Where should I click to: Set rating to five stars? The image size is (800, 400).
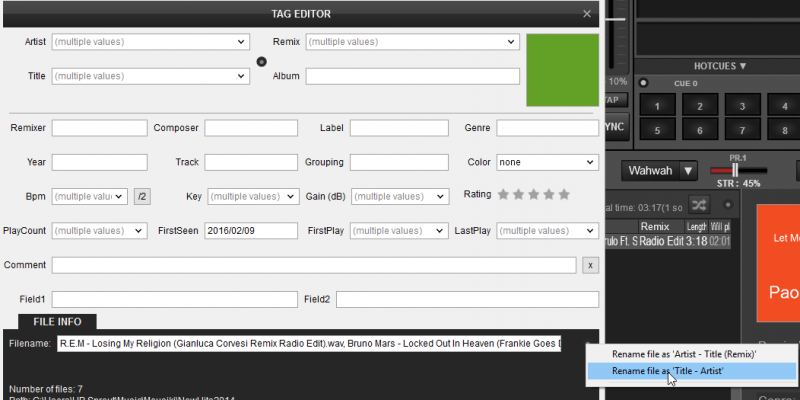click(x=564, y=194)
